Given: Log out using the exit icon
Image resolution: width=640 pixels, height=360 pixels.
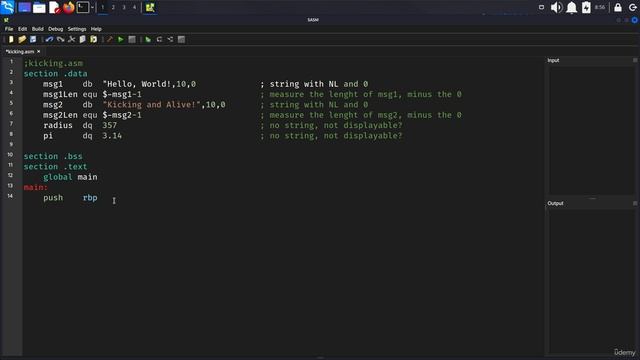Looking at the screenshot, I should pos(633,7).
